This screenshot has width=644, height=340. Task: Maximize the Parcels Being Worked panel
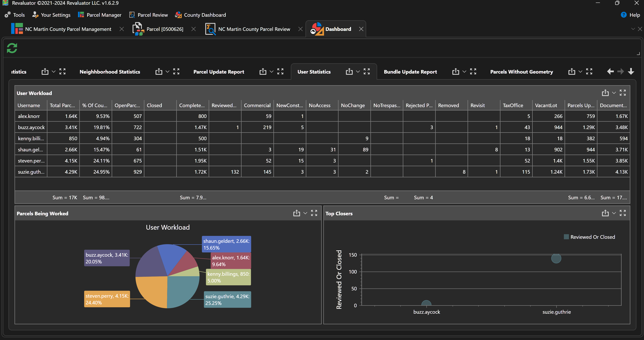[314, 213]
